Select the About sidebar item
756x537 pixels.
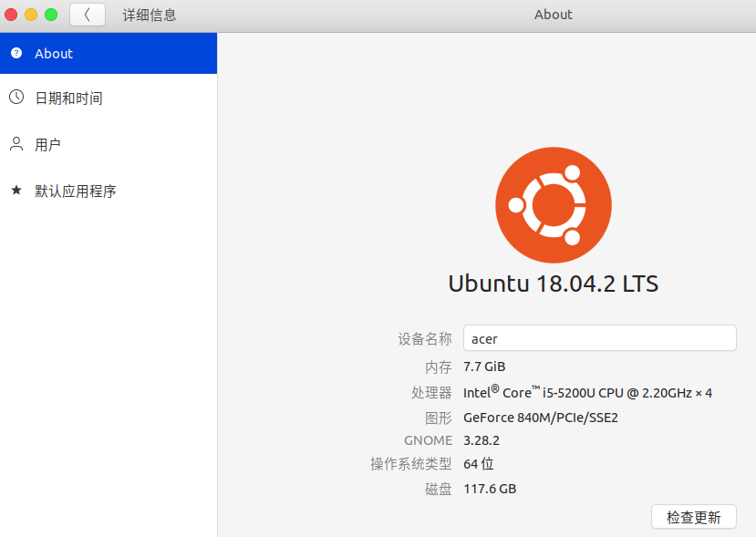click(x=109, y=54)
